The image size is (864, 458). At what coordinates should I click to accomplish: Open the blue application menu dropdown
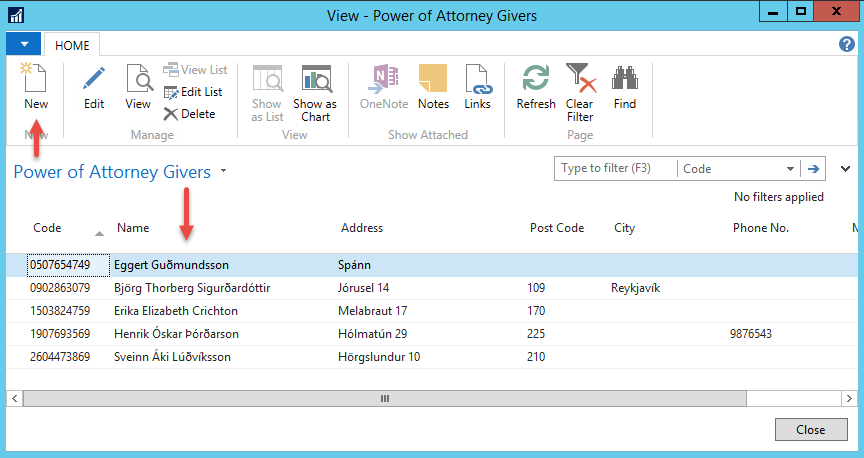[x=23, y=45]
